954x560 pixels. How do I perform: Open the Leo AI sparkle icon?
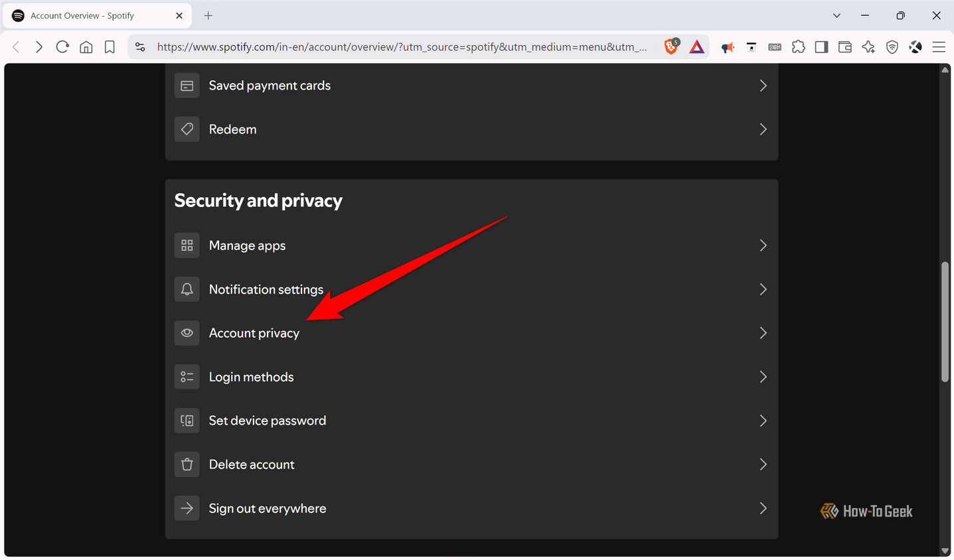tap(868, 47)
